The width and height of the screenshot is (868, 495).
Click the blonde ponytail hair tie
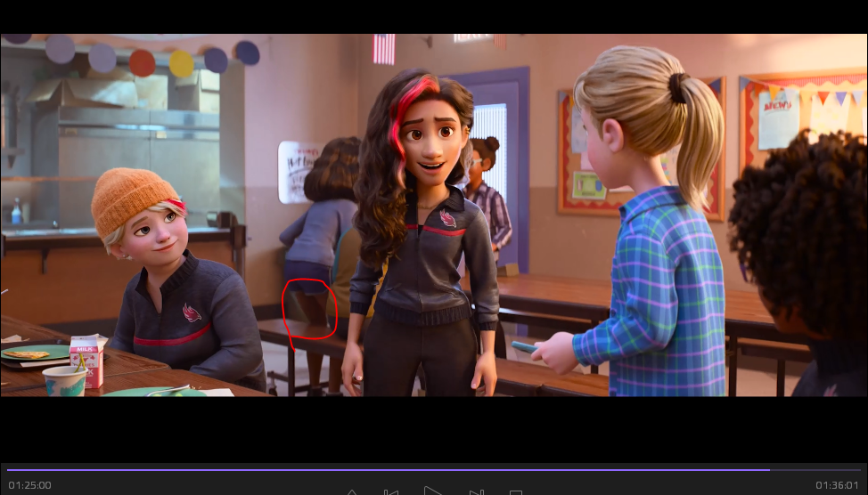pos(679,87)
